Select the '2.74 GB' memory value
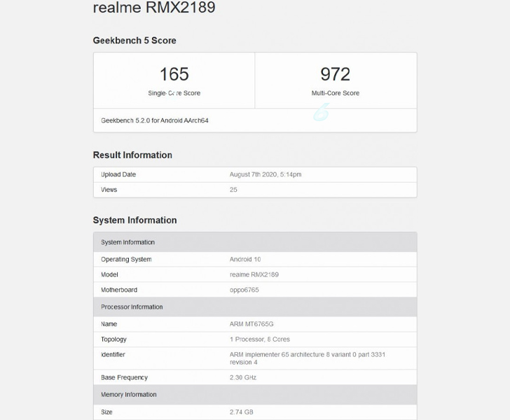The height and width of the screenshot is (420, 510). pyautogui.click(x=241, y=412)
